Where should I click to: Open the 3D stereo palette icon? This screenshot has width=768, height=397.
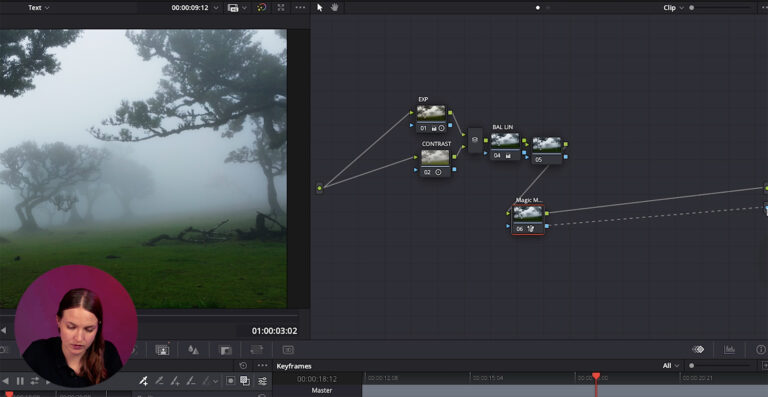[288, 350]
